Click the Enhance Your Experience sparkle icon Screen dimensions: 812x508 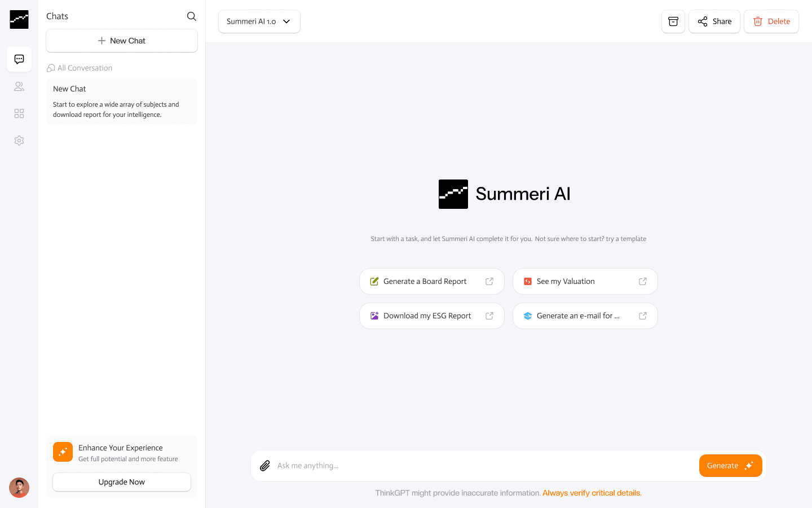click(63, 452)
